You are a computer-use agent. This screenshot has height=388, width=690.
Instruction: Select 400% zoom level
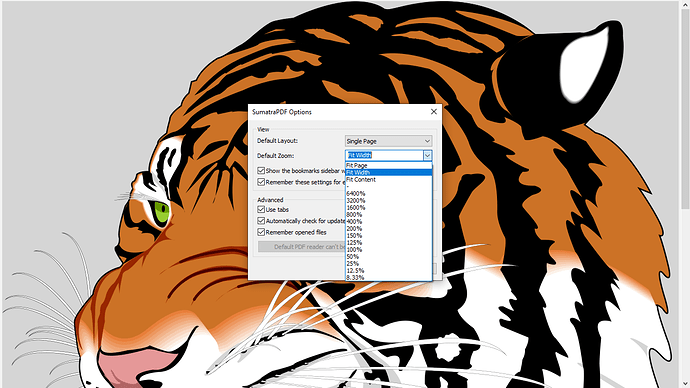click(x=389, y=222)
